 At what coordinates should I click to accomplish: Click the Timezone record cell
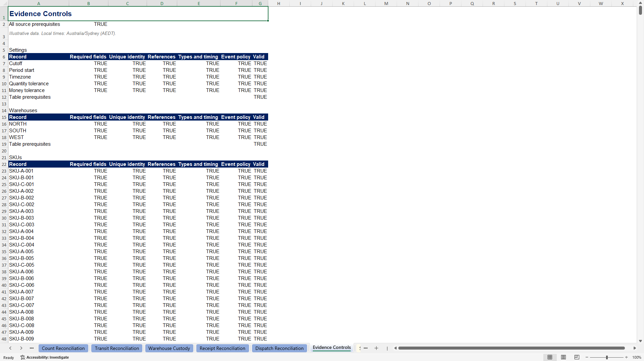pyautogui.click(x=39, y=77)
